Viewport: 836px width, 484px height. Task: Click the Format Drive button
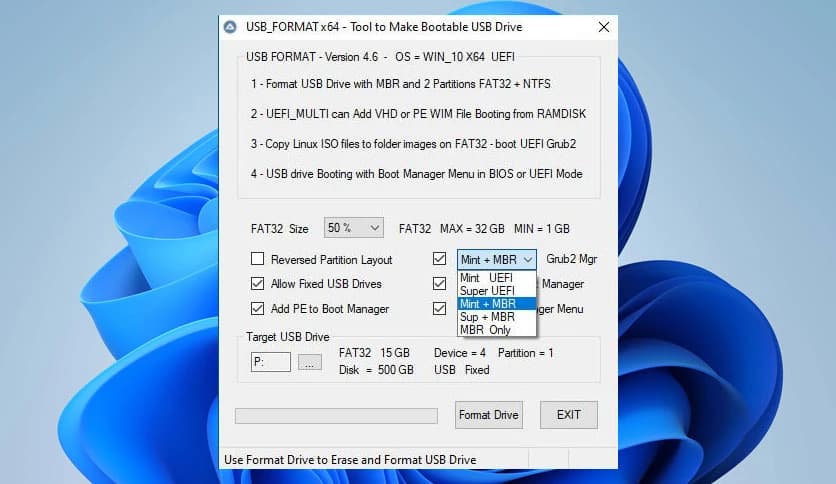pyautogui.click(x=489, y=415)
